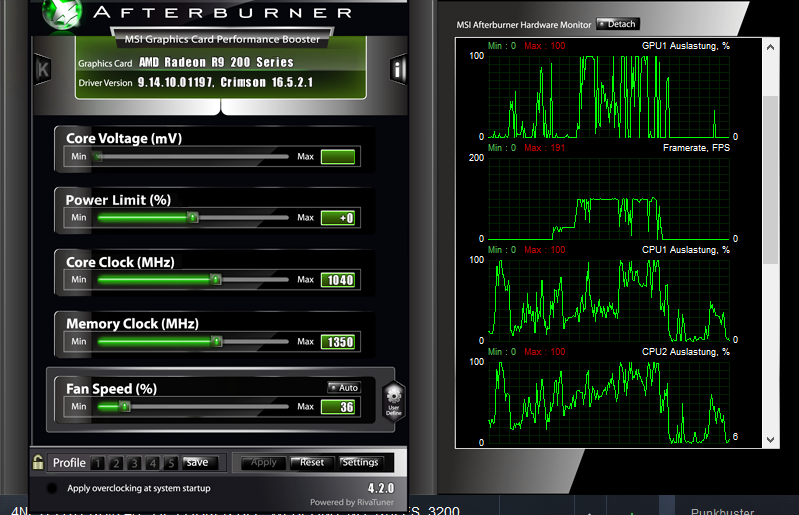
Task: Click the Fan Speed slider handle
Action: 125,406
